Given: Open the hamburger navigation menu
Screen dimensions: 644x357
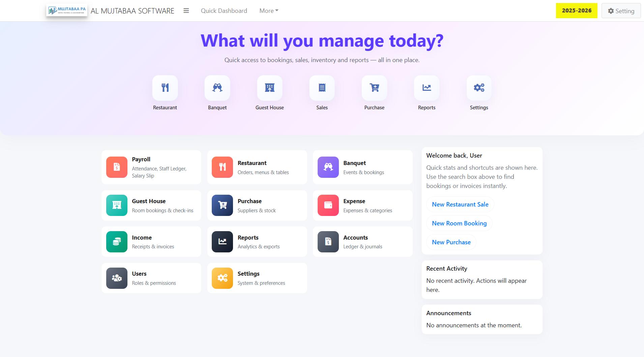Looking at the screenshot, I should click(x=186, y=10).
